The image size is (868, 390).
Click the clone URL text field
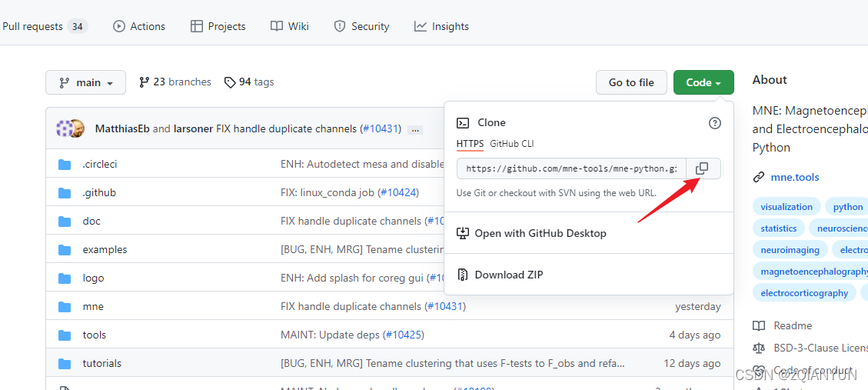click(570, 168)
